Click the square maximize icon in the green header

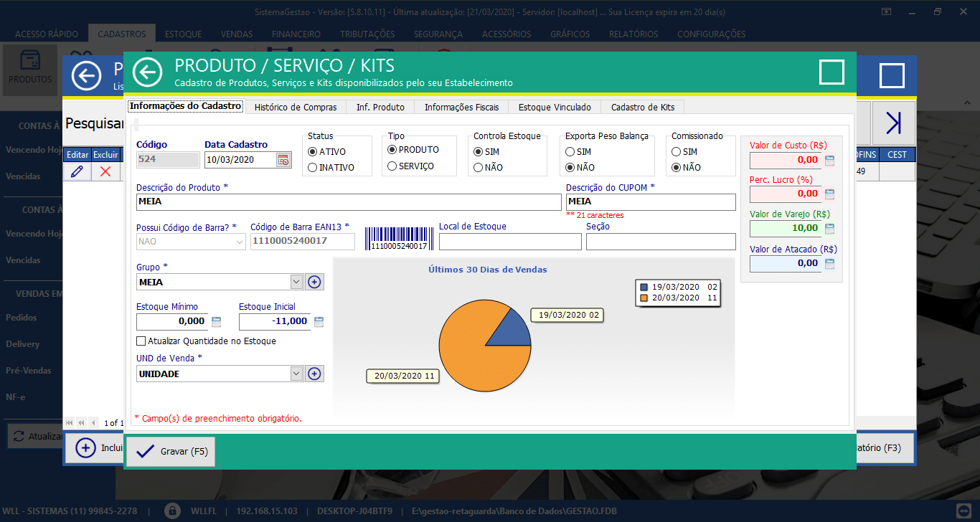click(831, 72)
